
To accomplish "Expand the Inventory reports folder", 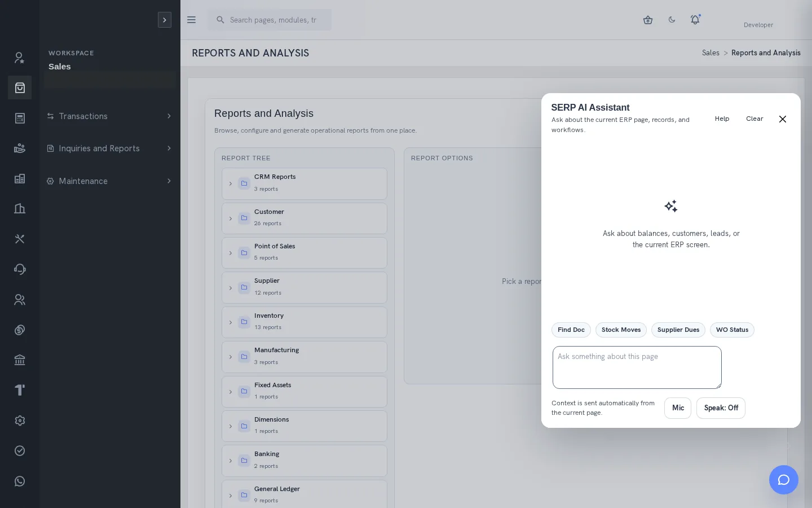I will coord(304,322).
